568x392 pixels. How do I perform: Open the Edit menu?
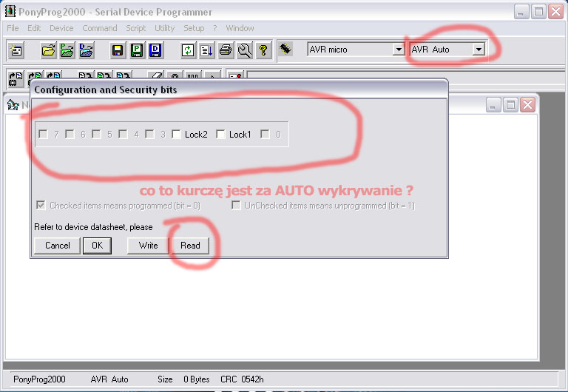coord(34,28)
